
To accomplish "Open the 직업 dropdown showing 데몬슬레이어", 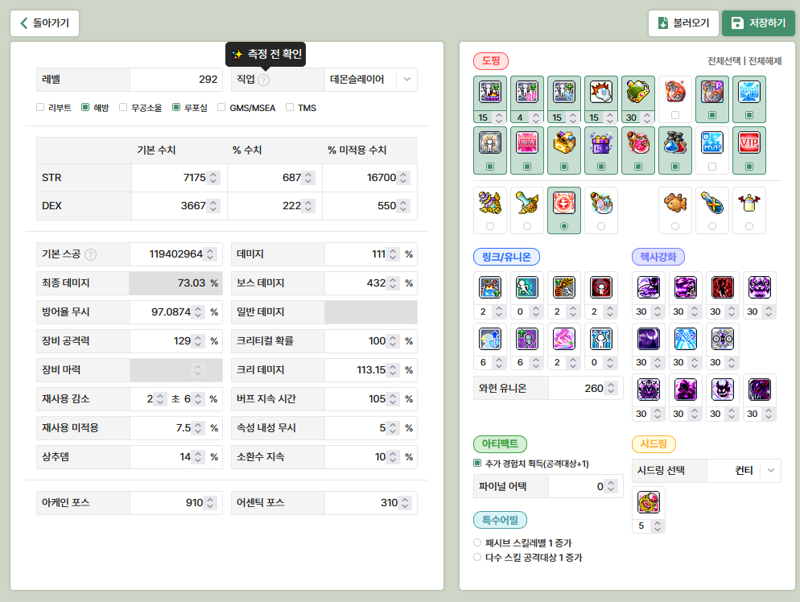I will (x=371, y=80).
